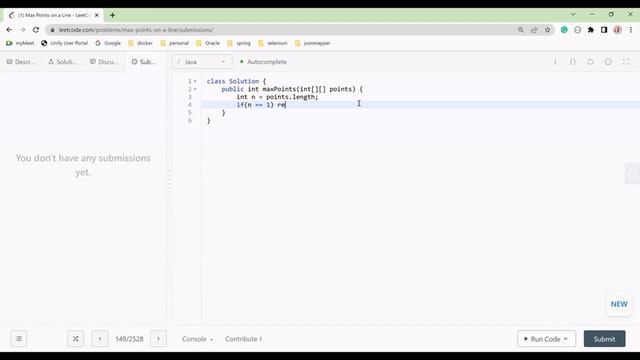Expand the selenium bookmark folder
The height and width of the screenshot is (360, 640).
[x=273, y=43]
